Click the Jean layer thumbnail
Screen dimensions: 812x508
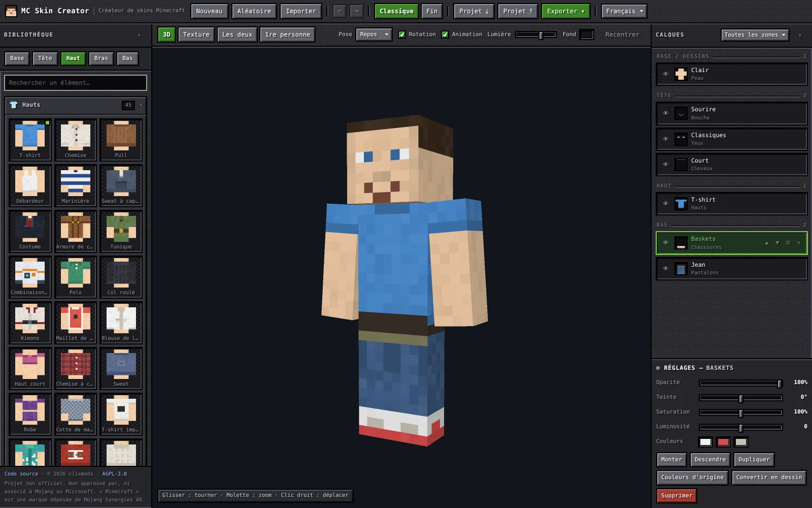point(681,269)
